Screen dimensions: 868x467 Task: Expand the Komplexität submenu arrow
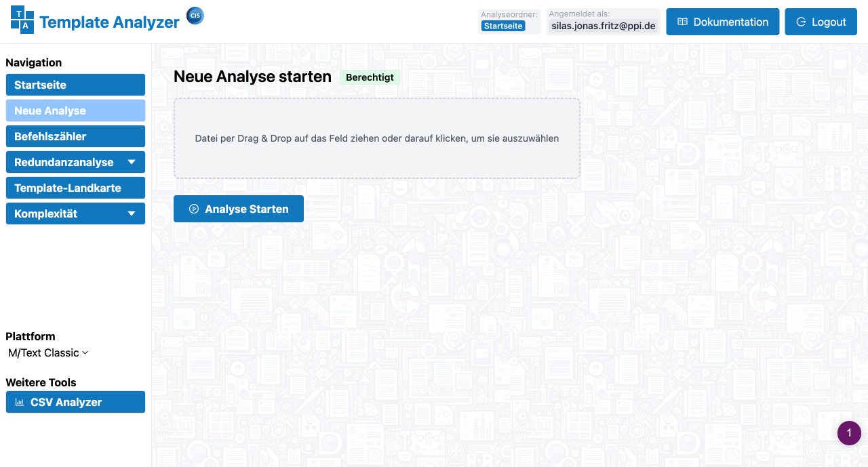(x=132, y=214)
